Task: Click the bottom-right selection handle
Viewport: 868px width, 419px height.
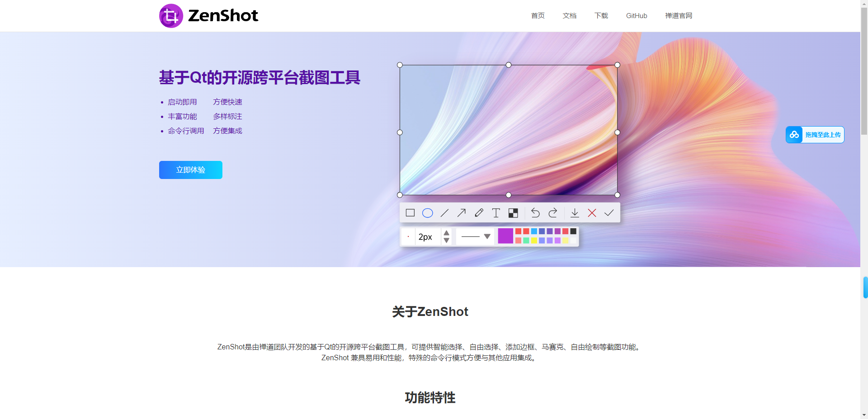Action: [x=618, y=195]
